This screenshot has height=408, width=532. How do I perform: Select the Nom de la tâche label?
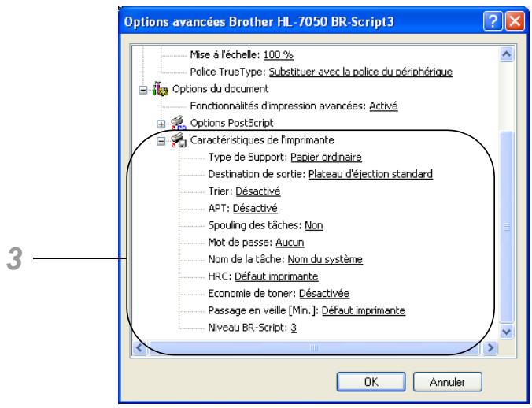(x=246, y=259)
